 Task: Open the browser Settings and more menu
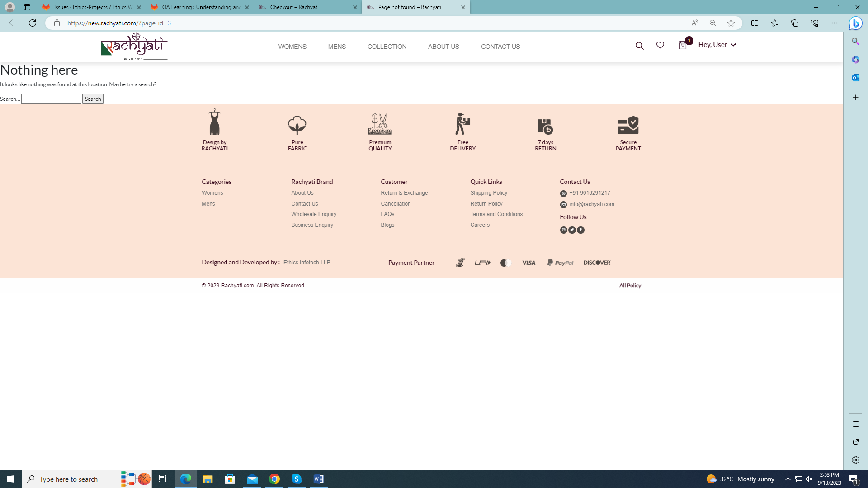[834, 23]
